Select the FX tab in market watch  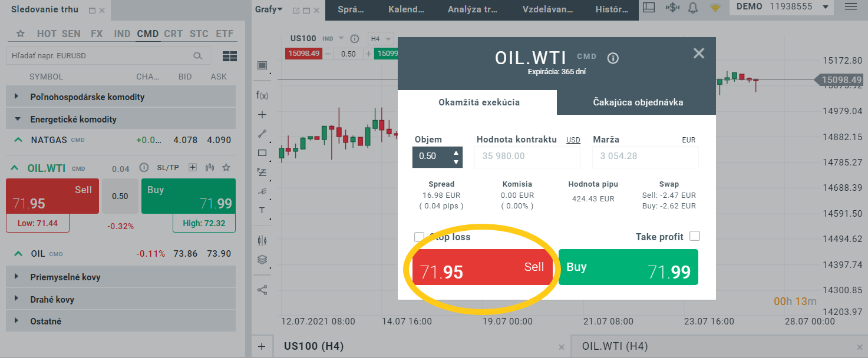pos(97,34)
